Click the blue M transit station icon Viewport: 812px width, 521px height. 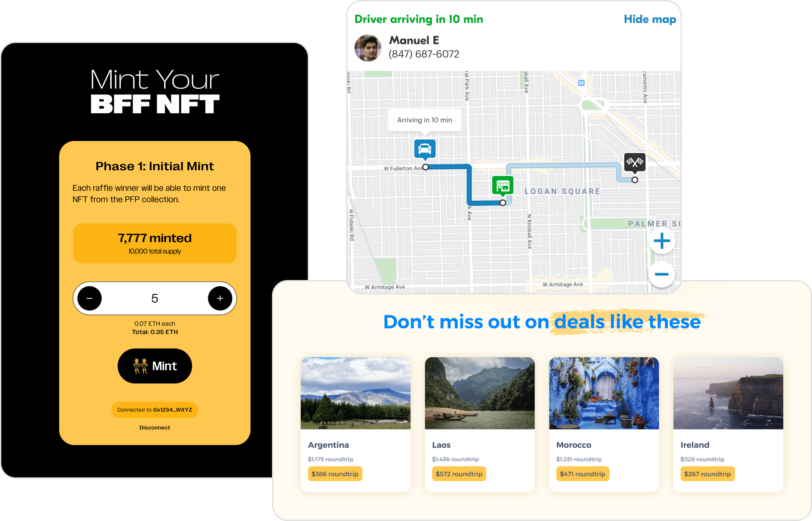[x=581, y=83]
